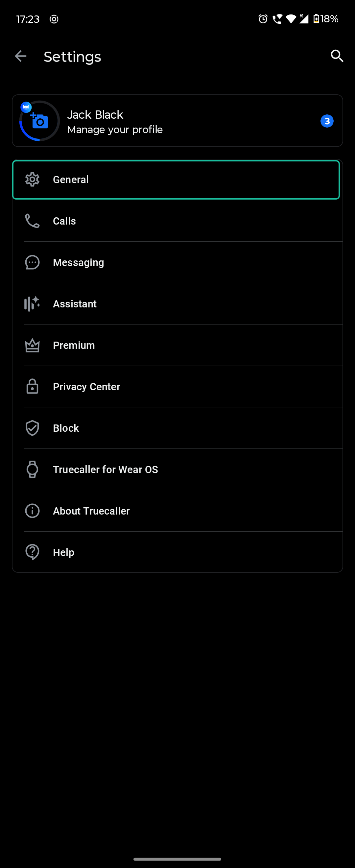Open Manage your profile for Jack Black
This screenshot has height=868, width=355.
(x=177, y=121)
